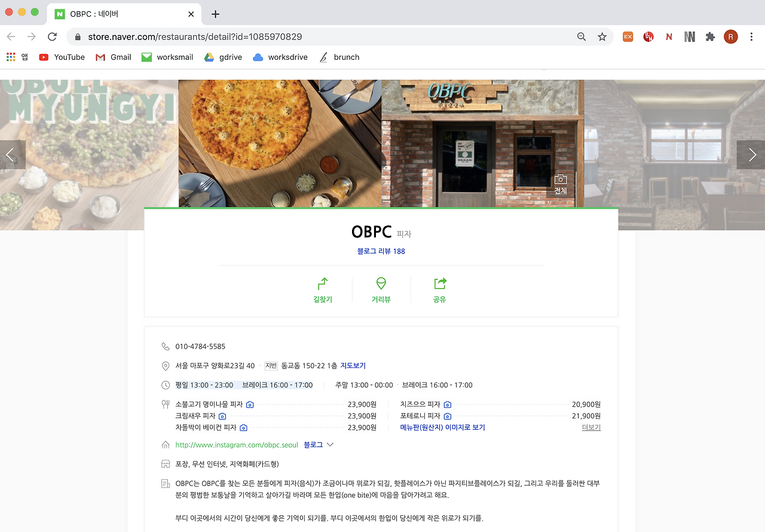The width and height of the screenshot is (765, 532).
Task: View photo of 소불고기 명이나물 피자
Action: coord(250,405)
